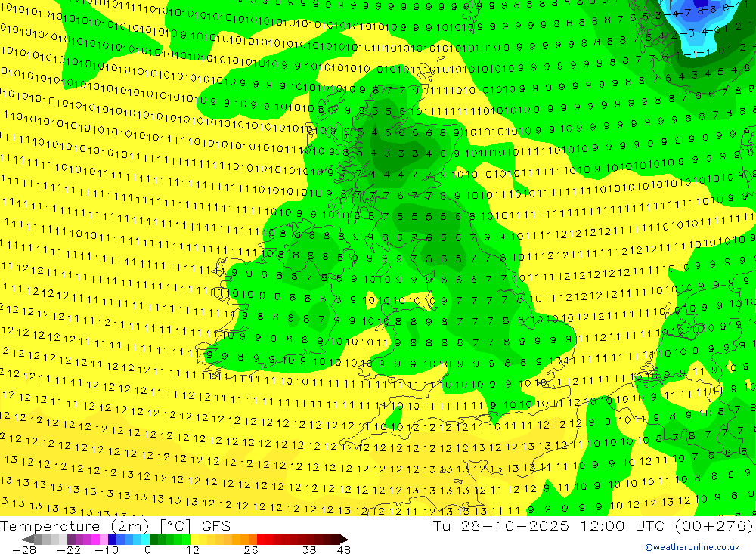756x554 pixels.
Task: Click the bright red swatch in the color scale
Action: pos(261,540)
